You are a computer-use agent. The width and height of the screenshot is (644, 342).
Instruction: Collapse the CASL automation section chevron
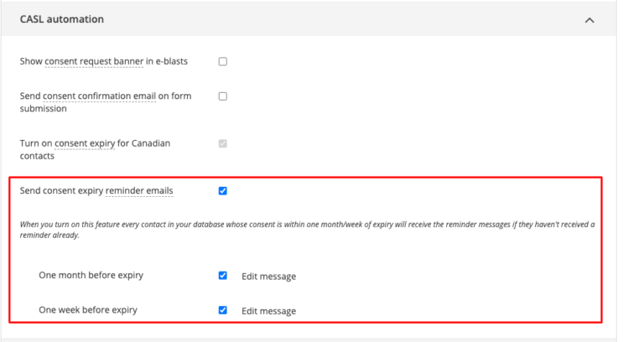589,20
